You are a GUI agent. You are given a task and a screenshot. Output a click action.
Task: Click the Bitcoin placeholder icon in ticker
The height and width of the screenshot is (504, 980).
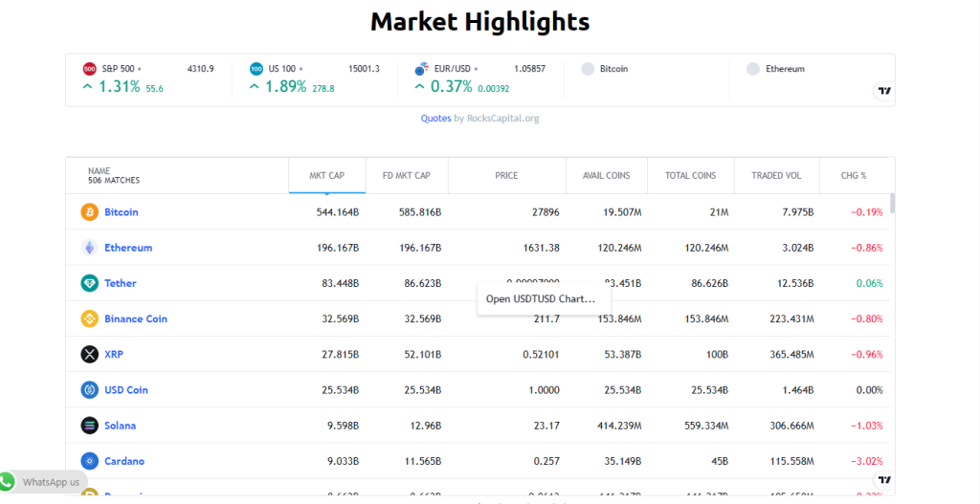tap(588, 69)
